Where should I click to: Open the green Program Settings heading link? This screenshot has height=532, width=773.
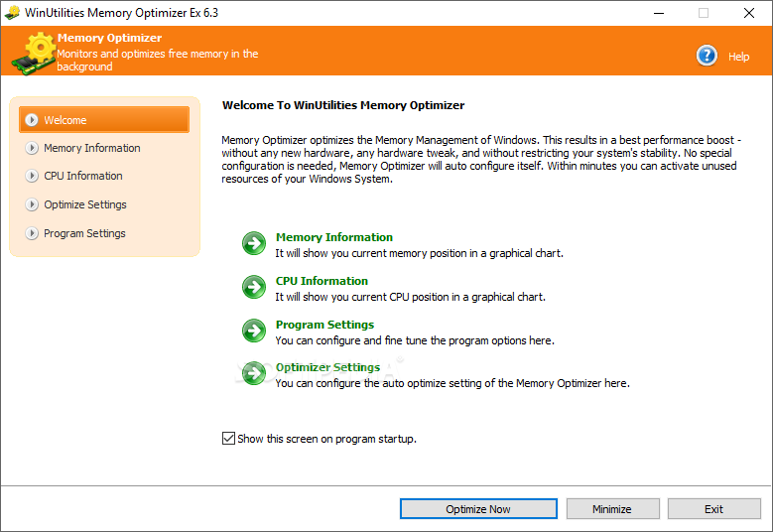click(324, 325)
